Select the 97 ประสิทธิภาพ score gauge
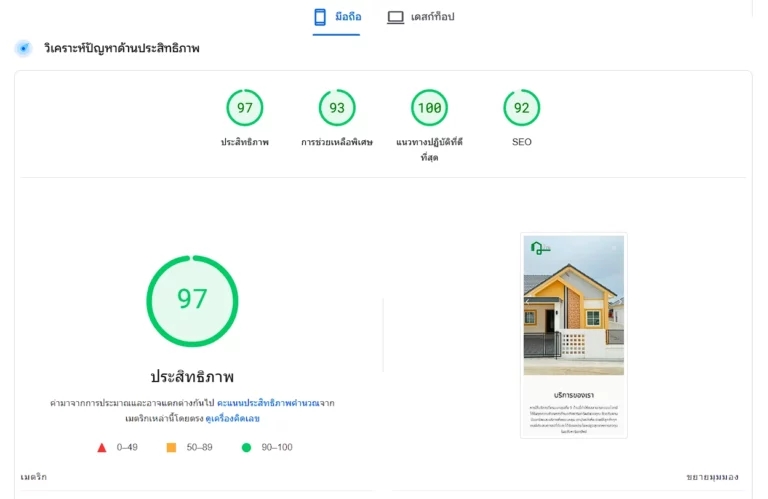This screenshot has width=768, height=499. pyautogui.click(x=244, y=108)
